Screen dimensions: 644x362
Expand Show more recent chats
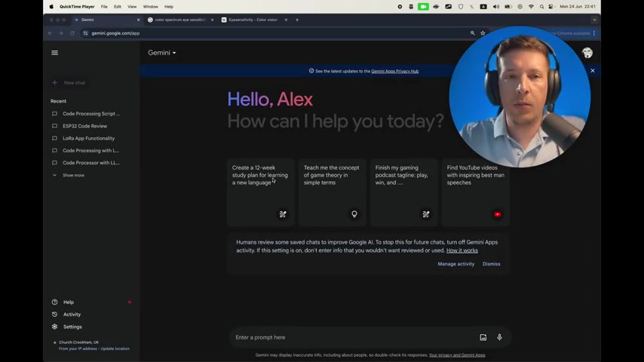[x=69, y=176]
